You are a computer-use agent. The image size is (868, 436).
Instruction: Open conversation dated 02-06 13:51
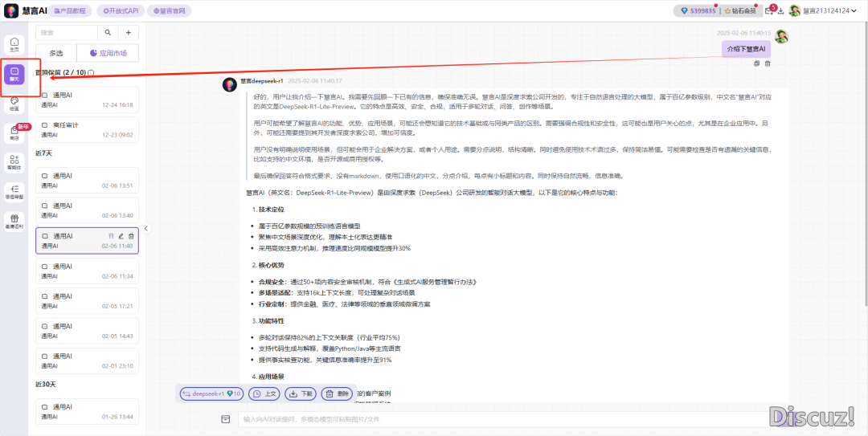point(87,181)
